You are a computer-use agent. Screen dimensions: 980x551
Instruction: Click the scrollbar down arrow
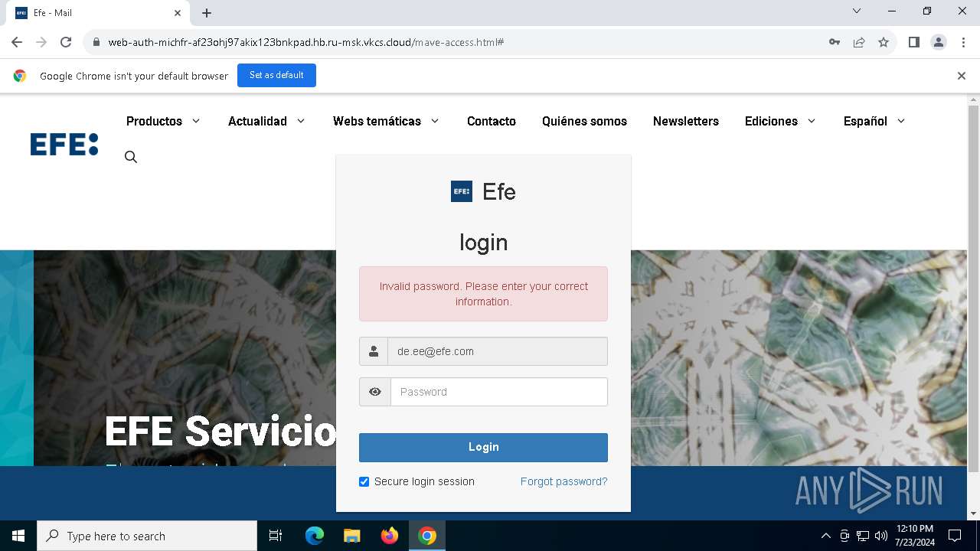pyautogui.click(x=973, y=514)
